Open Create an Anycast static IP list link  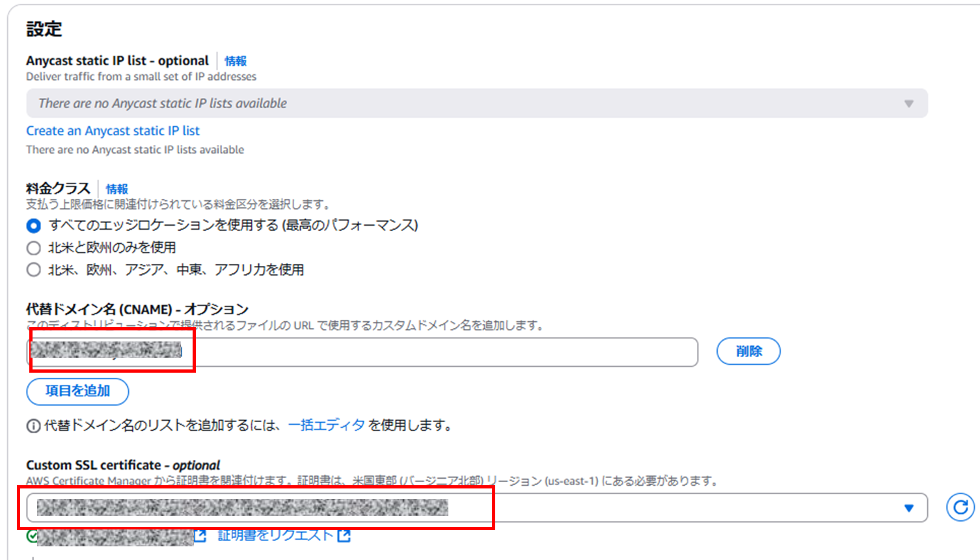113,131
